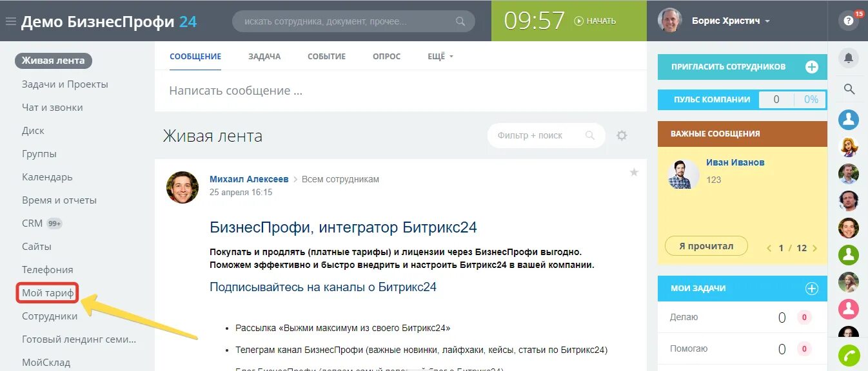Open Борис Христич's profile photo in the header
Viewport: 868px width, 371px height.
pos(670,21)
